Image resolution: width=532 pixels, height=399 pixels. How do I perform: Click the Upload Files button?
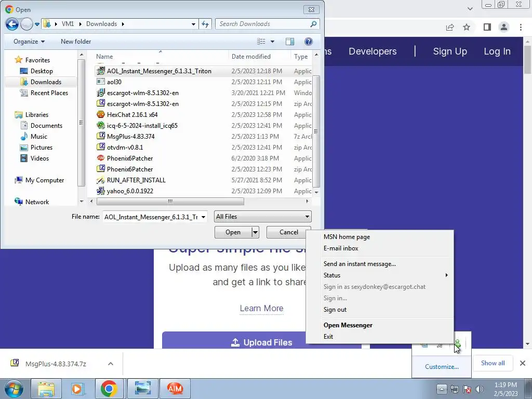(262, 341)
